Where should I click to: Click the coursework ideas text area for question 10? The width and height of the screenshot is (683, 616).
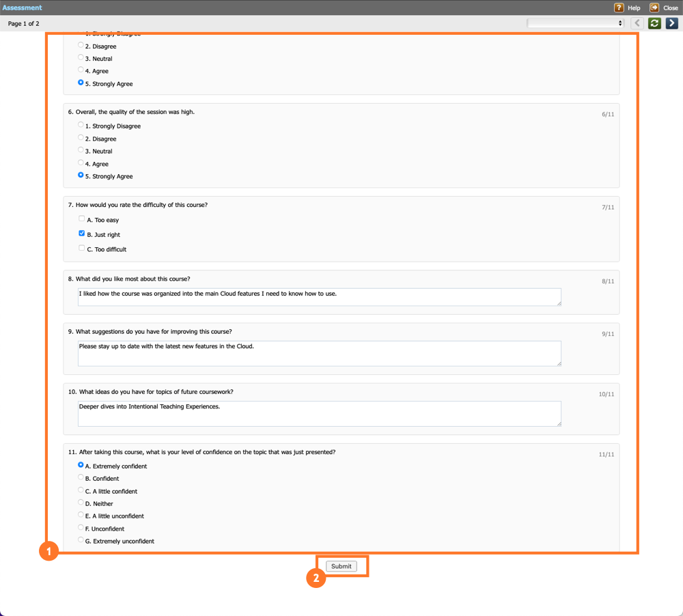(318, 413)
